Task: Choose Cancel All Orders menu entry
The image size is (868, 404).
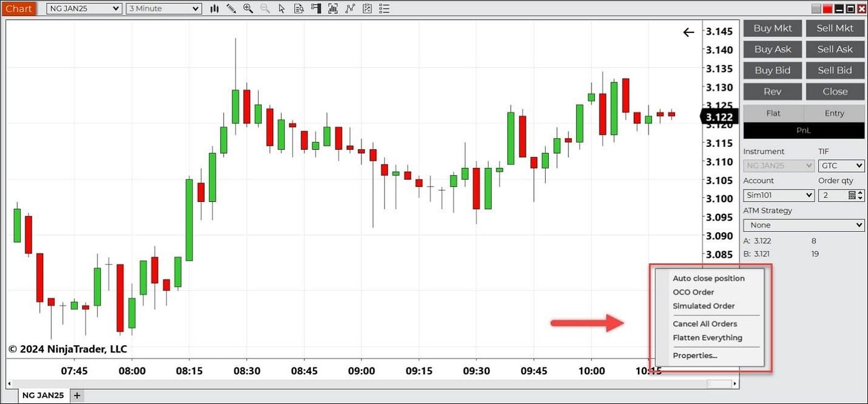Action: click(x=705, y=323)
